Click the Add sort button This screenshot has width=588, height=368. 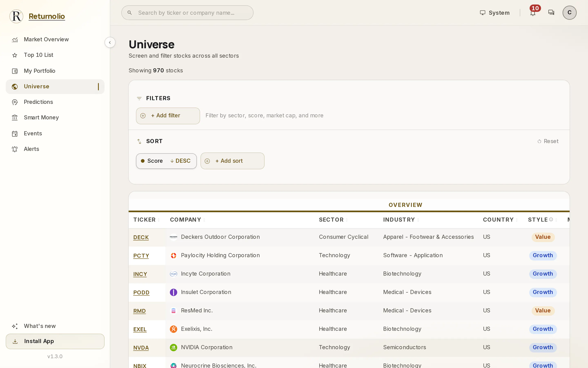tap(232, 161)
